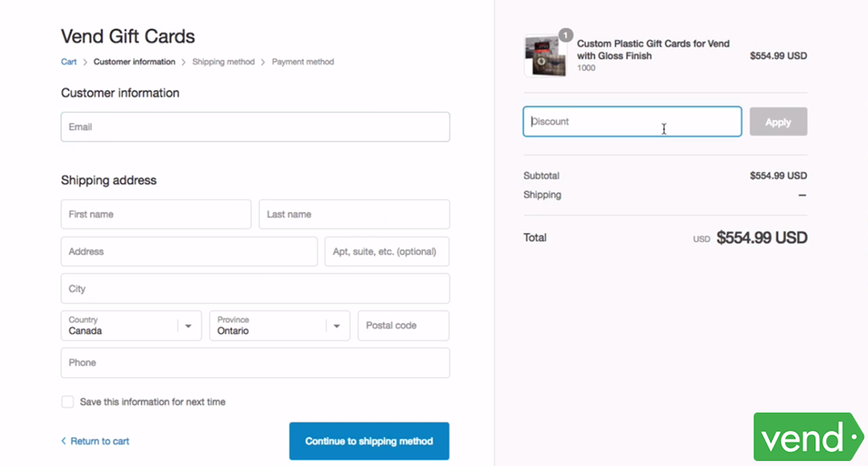Select the Payment method breadcrumb
This screenshot has height=466, width=868.
303,62
